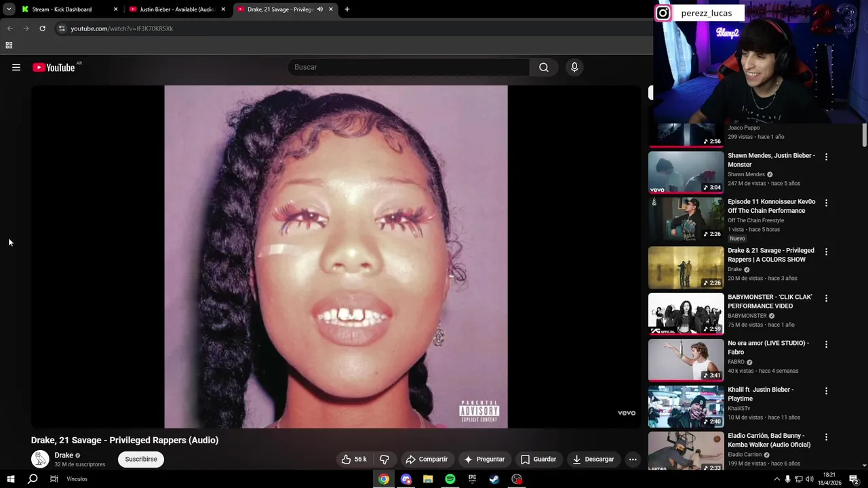Open the tab search dropdown arrow
This screenshot has height=488, width=868.
[9, 9]
